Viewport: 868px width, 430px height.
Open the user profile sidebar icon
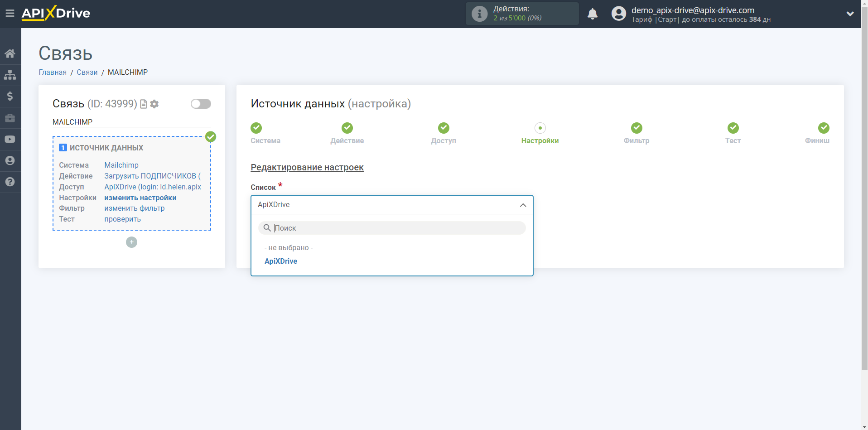click(10, 160)
